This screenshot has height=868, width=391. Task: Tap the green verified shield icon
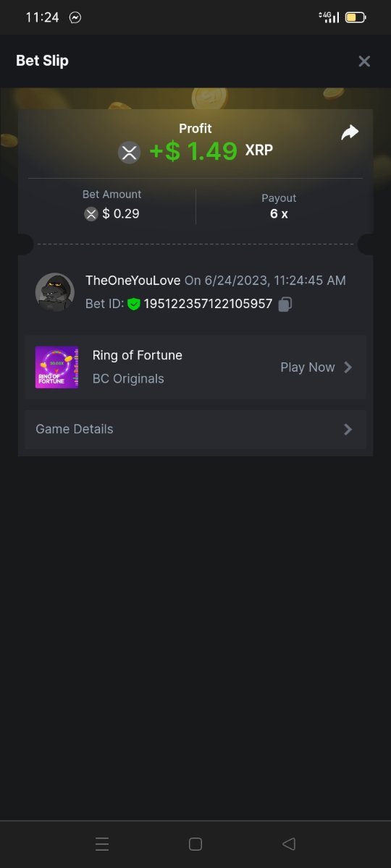pyautogui.click(x=133, y=305)
